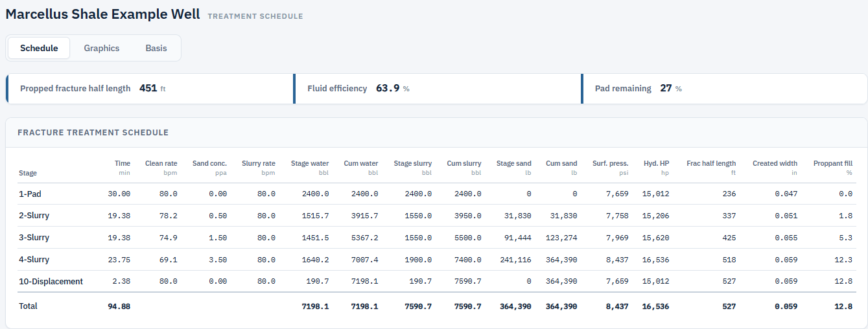Click cum water value 5367.2
Screen dimensions: 868x329
[364, 238]
